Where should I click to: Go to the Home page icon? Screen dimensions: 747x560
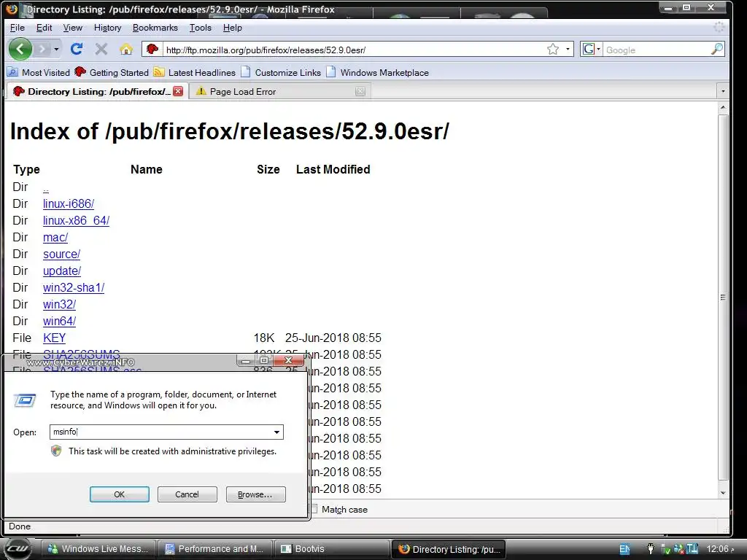click(126, 49)
